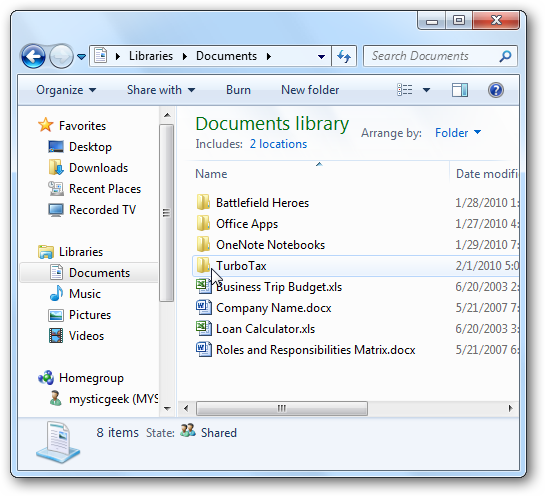Viewport: 545px width, 496px height.
Task: Open Downloads in Favorites
Action: click(x=99, y=168)
